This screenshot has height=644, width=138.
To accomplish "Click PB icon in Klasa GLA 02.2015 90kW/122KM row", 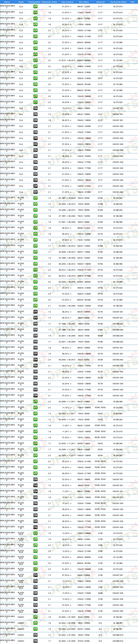I will [x=35, y=539].
